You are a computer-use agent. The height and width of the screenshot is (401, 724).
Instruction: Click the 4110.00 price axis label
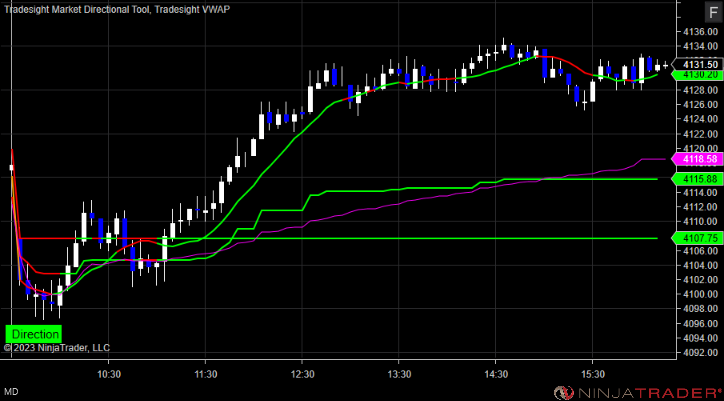tap(701, 222)
